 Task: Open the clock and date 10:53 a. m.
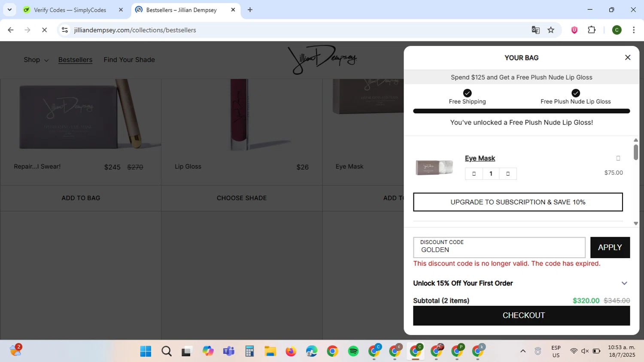[621, 351]
